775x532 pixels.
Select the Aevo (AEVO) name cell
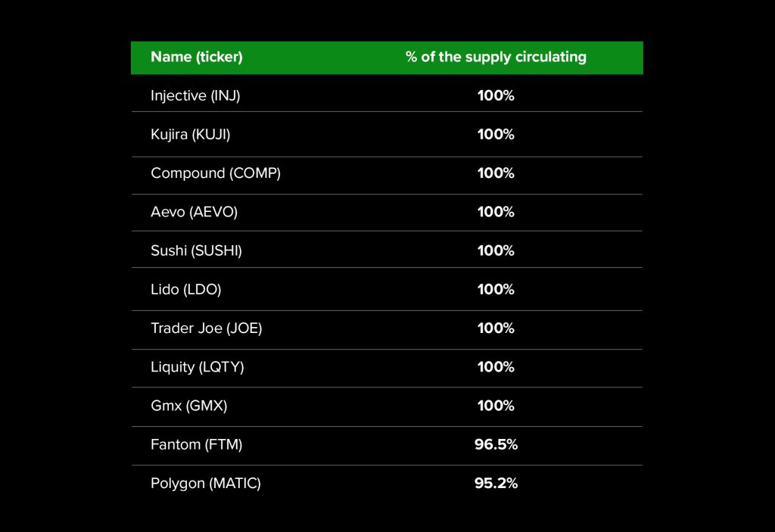coord(194,212)
